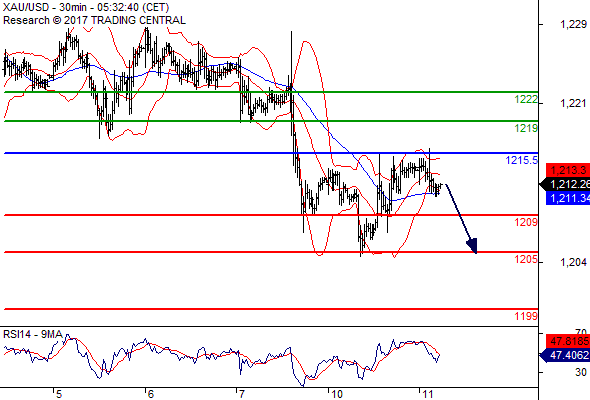Image resolution: width=590 pixels, height=400 pixels.
Task: Click the blue 47.4062 RSI value tag
Action: click(x=565, y=355)
